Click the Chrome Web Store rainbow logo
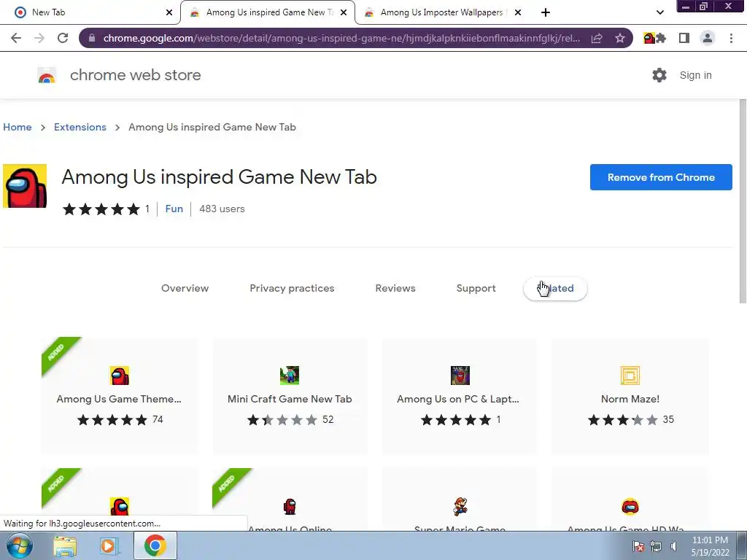This screenshot has height=560, width=747. coord(47,75)
